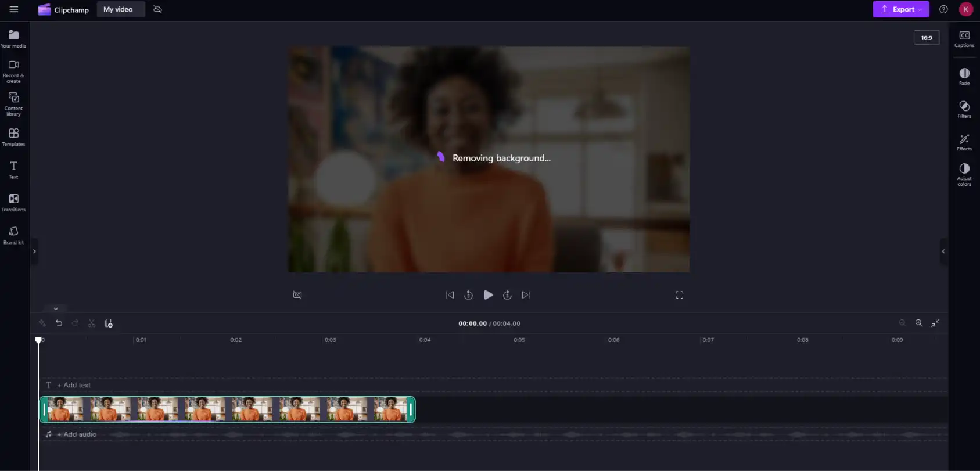
Task: Toggle fullscreen preview mode
Action: (x=679, y=295)
